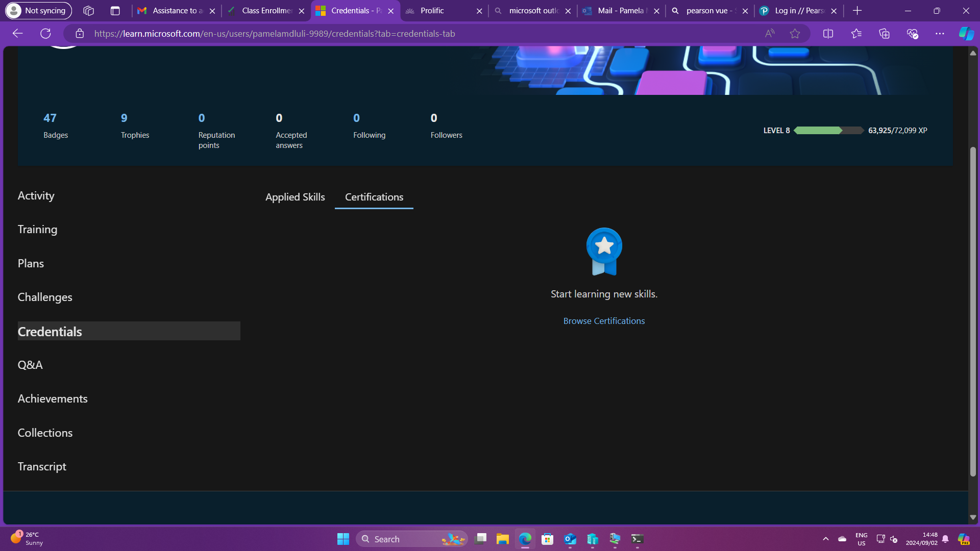980x551 pixels.
Task: Open Plans in the profile sidebar
Action: tap(31, 264)
